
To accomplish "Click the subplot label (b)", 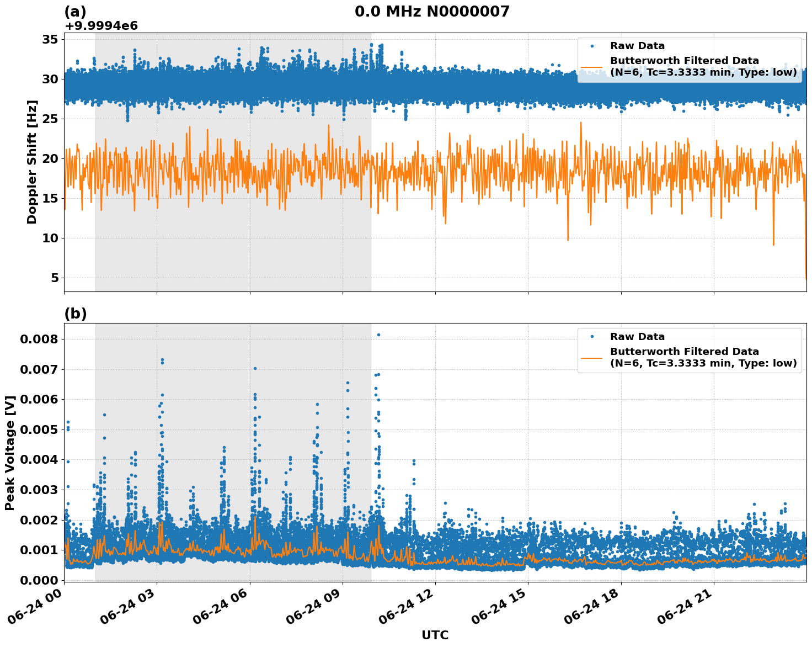I will 76,313.
